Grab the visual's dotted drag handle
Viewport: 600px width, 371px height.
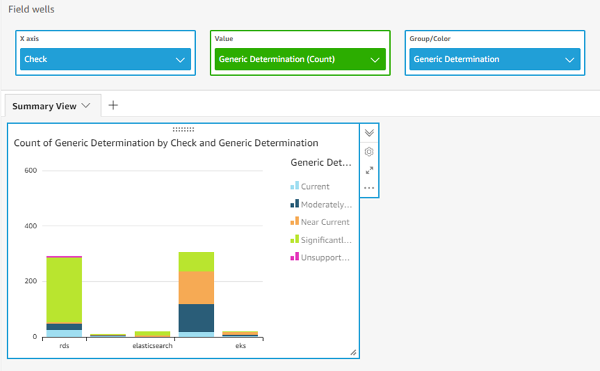pos(183,129)
